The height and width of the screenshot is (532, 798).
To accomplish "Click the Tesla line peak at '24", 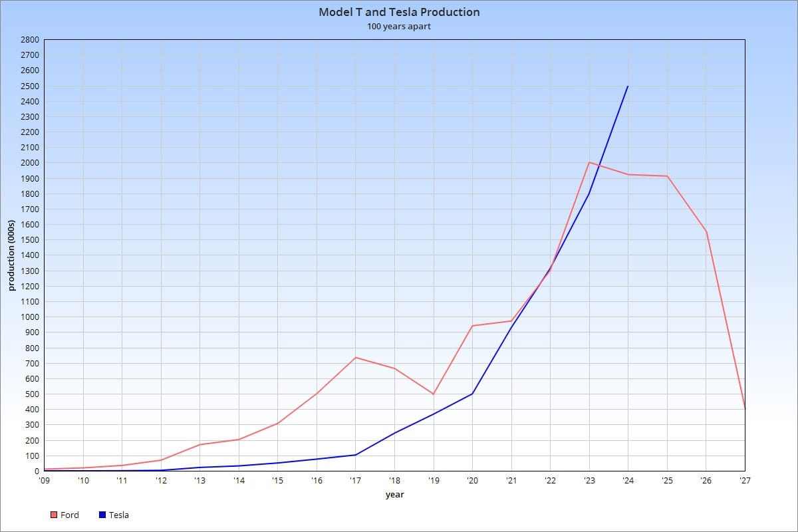I will (x=628, y=86).
